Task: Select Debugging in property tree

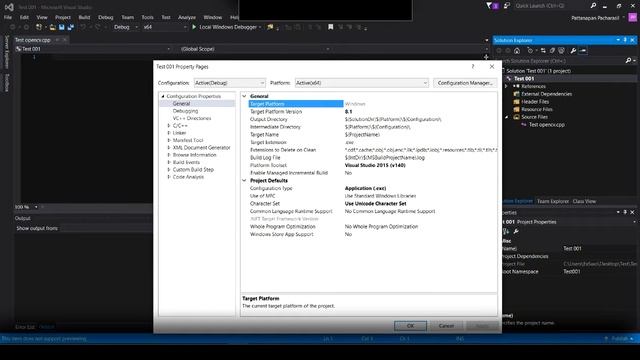Action: (185, 111)
